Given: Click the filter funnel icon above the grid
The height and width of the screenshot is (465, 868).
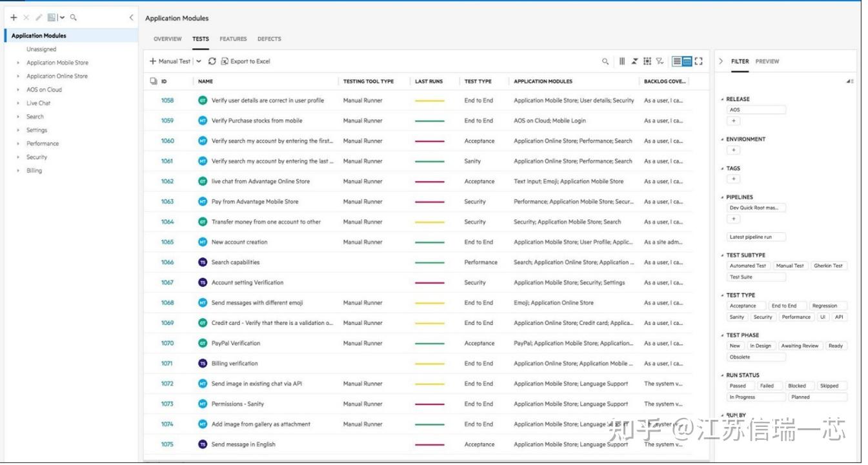Looking at the screenshot, I should [x=660, y=61].
